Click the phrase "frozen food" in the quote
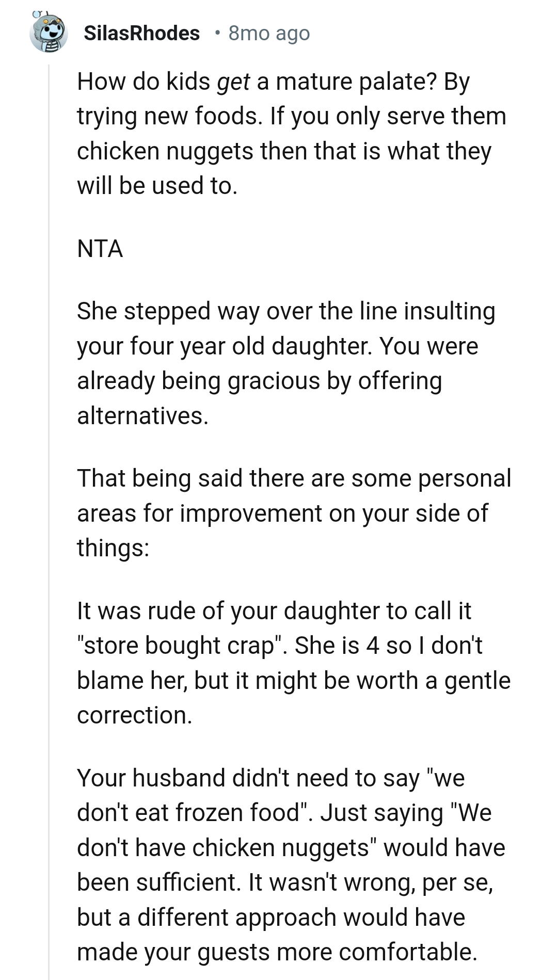557x980 pixels. click(238, 813)
